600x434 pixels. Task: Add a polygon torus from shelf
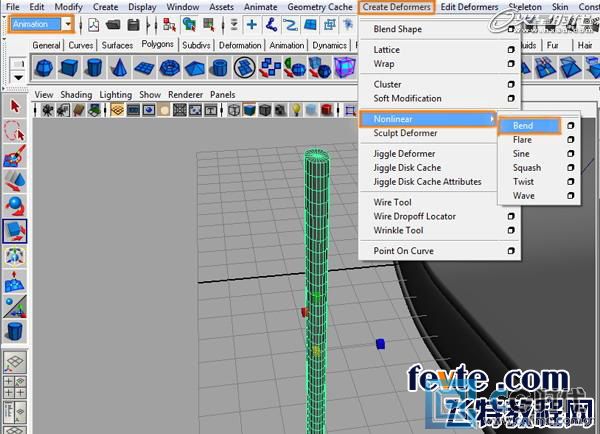point(168,67)
